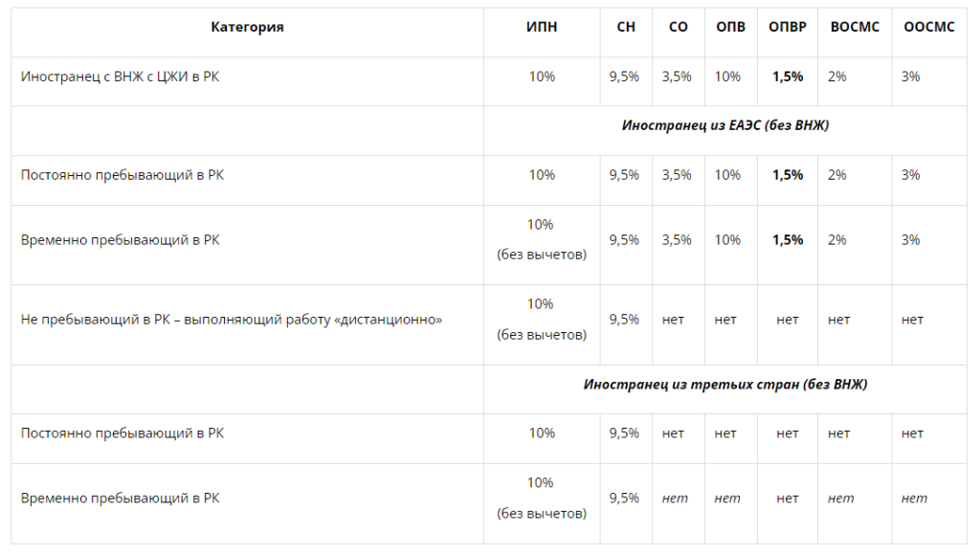This screenshot has width=980, height=556.
Task: Click bold 1,5% ОПВР value in ВНЖ с ЦЖИ row
Action: tap(788, 77)
